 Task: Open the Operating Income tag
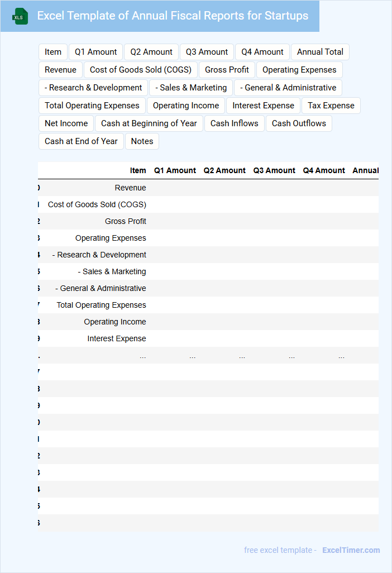(186, 106)
